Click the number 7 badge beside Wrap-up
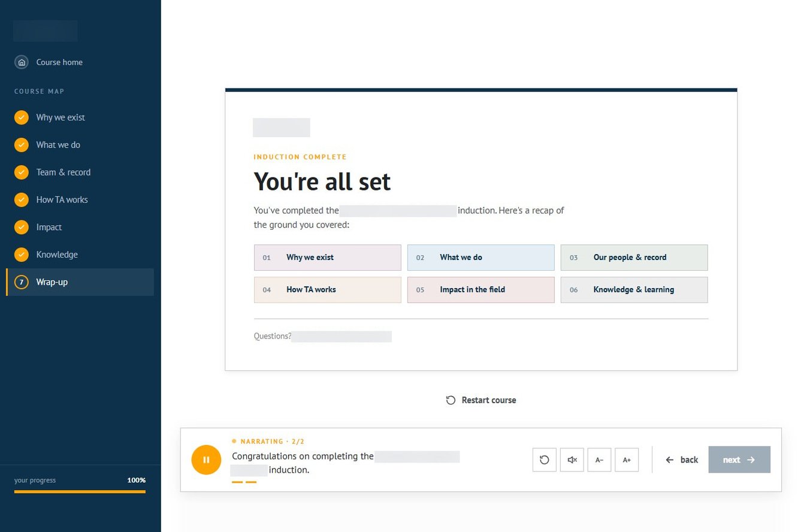798x532 pixels. 22,282
